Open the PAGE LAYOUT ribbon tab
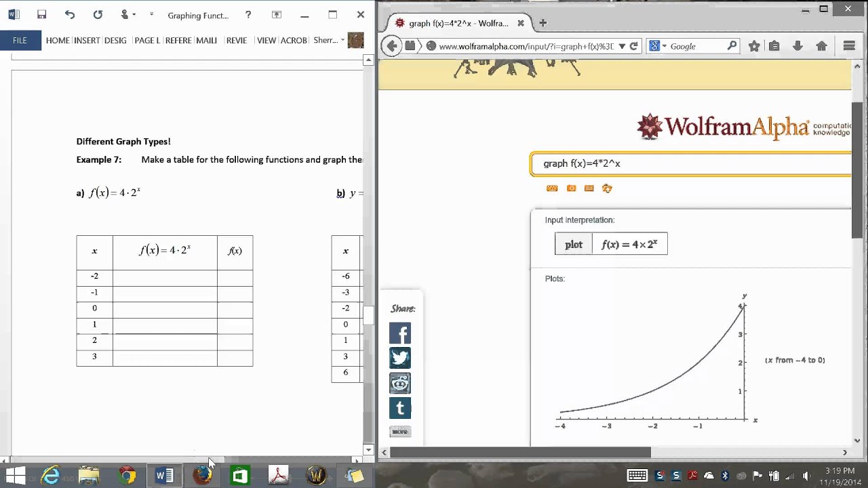868x488 pixels. click(x=147, y=41)
